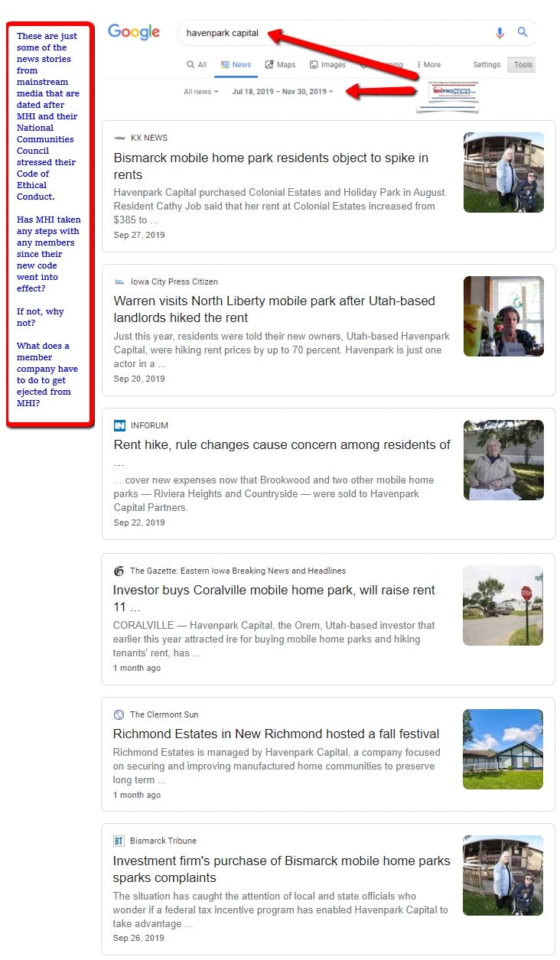Viewport: 560px width, 960px height.
Task: Click the 'Sep 27, 2019' date
Action: click(139, 235)
